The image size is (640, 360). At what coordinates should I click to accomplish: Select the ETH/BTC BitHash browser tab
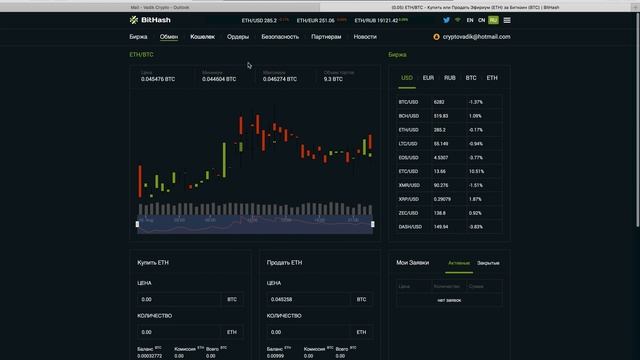coord(476,7)
